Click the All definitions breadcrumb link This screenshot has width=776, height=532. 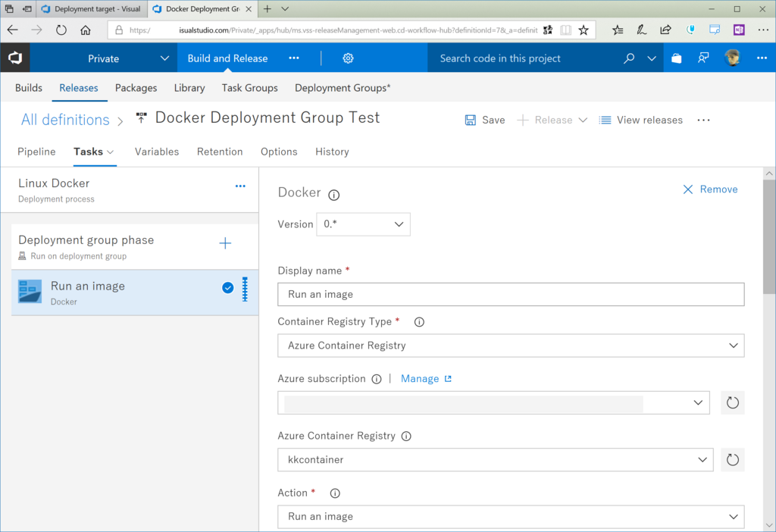point(65,120)
